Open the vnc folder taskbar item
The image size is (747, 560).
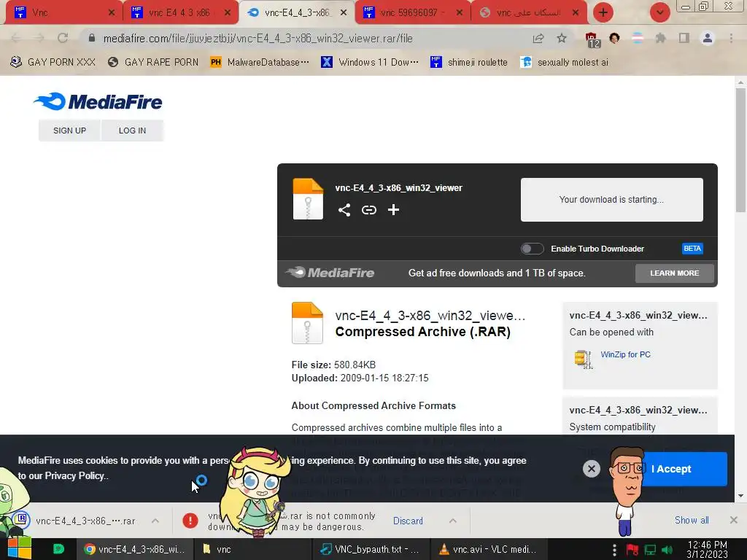[x=252, y=549]
